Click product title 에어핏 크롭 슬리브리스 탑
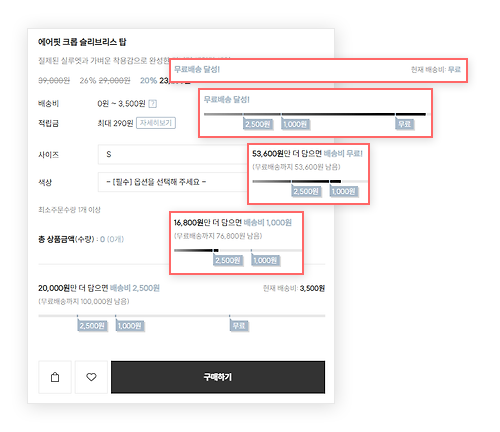Image resolution: width=500 pixels, height=432 pixels. click(82, 42)
